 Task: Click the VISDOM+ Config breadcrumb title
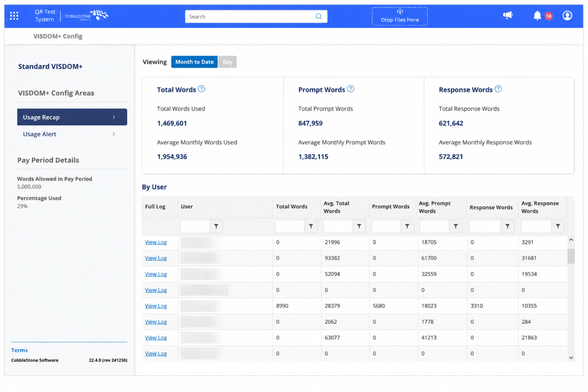(58, 36)
